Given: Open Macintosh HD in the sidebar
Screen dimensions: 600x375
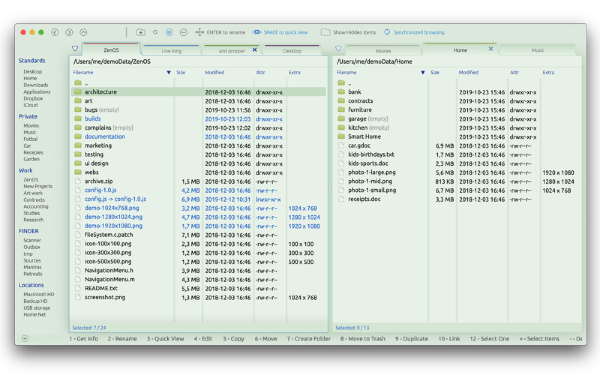Looking at the screenshot, I should tap(39, 294).
